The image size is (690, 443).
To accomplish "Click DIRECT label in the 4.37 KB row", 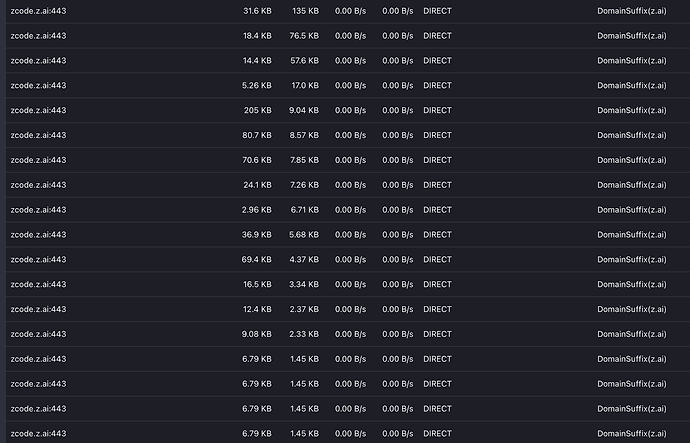I will 437,260.
